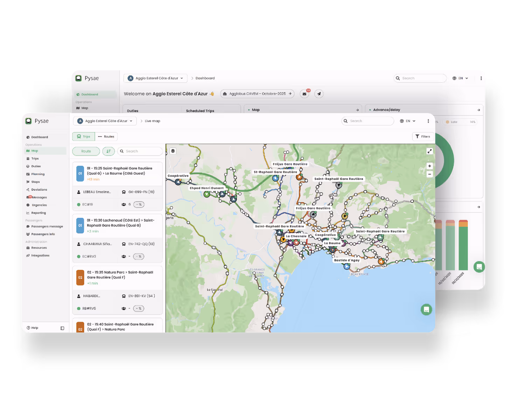Viewport: 525px width, 420px height.
Task: Open the Duties sidebar item
Action: click(36, 166)
